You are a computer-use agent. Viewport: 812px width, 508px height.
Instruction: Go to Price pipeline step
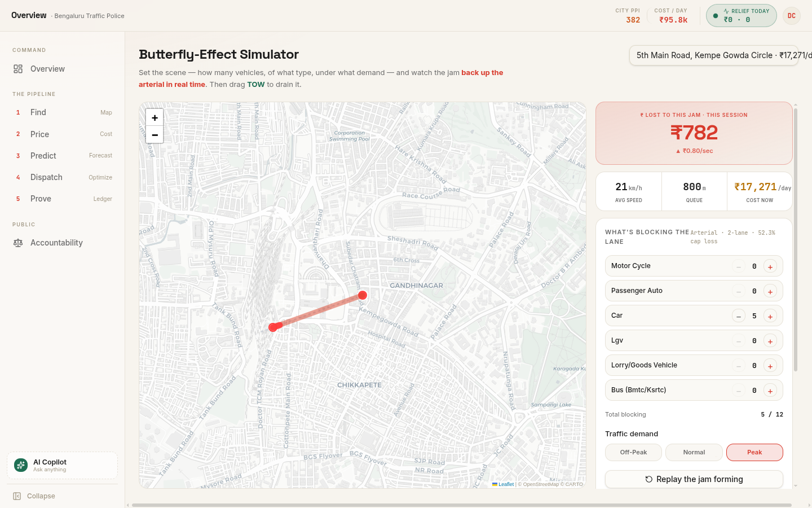tap(63, 134)
